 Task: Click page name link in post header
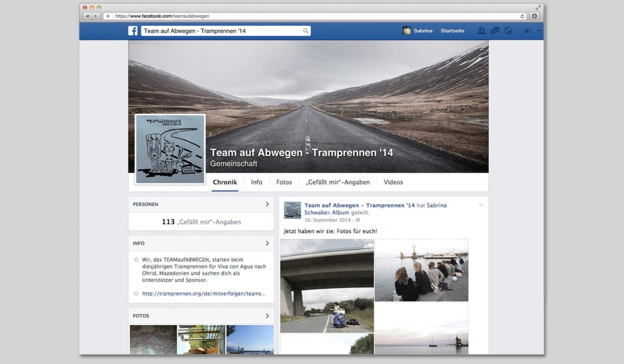point(360,205)
